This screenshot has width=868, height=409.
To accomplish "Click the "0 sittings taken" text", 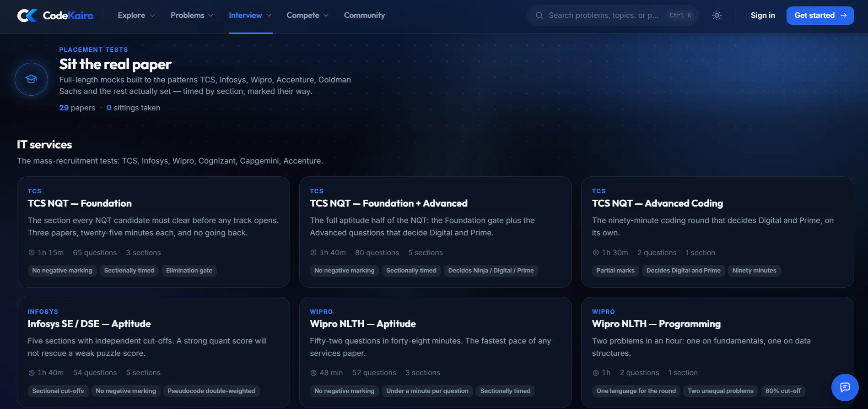I will point(133,108).
